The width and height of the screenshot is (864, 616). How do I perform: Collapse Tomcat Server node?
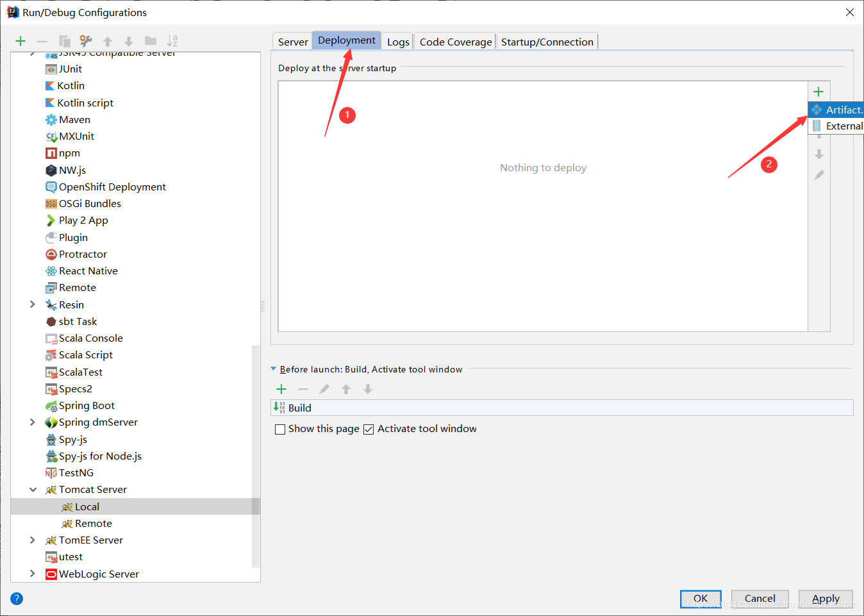(x=33, y=490)
